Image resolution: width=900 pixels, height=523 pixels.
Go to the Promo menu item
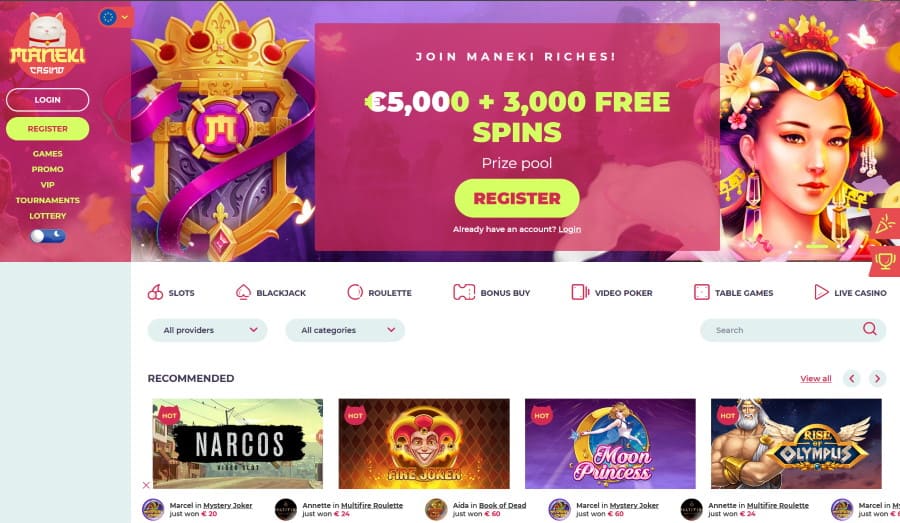48,169
